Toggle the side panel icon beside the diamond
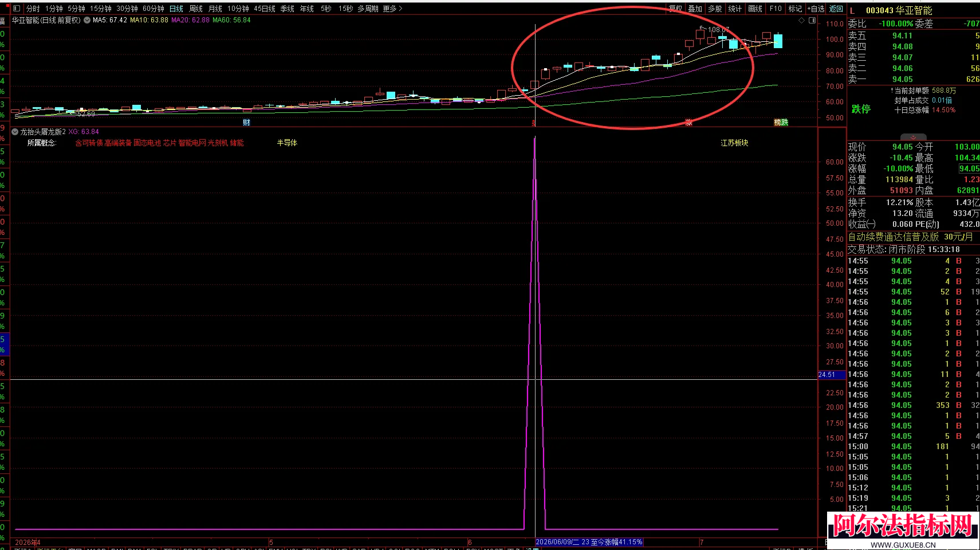 812,20
